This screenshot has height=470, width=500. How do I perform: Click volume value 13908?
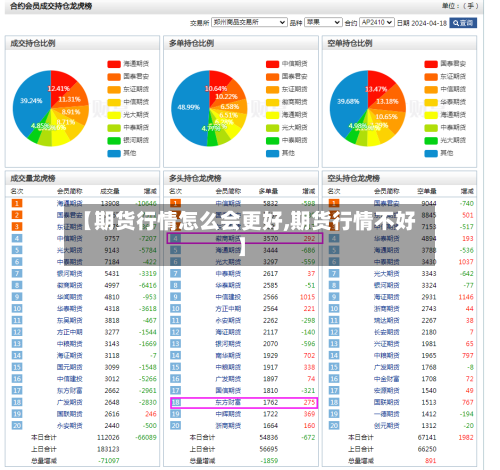(110, 203)
